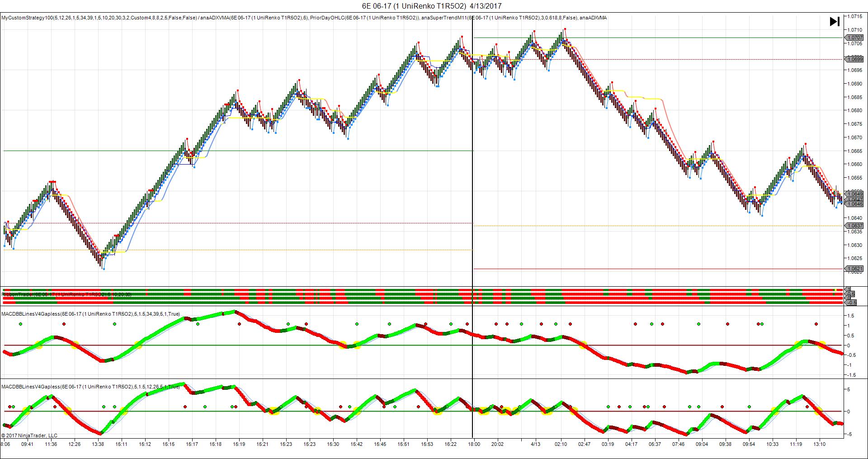Screen dimensions: 868x459
Task: Click the © 2017 NinjaTrader, LLC text
Action: pos(29,435)
